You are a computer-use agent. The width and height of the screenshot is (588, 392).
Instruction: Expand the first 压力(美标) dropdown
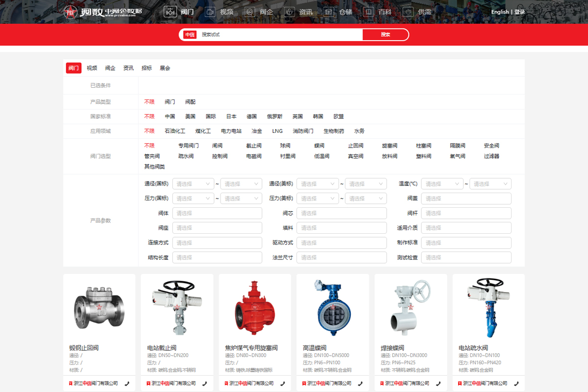[318, 199]
